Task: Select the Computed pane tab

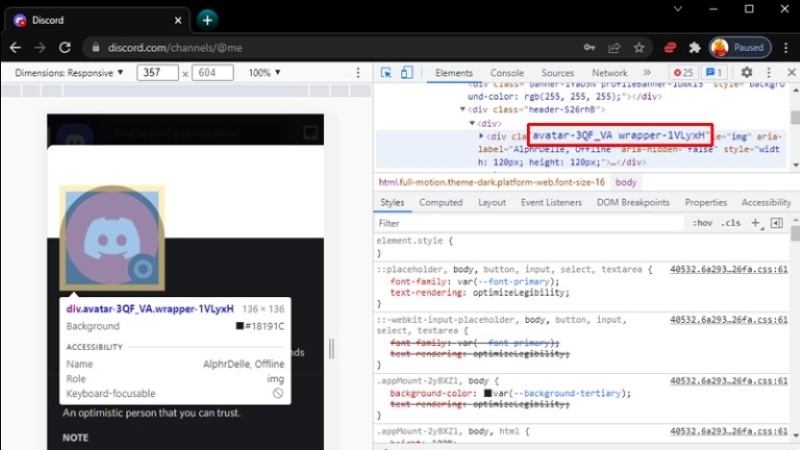Action: (x=441, y=203)
